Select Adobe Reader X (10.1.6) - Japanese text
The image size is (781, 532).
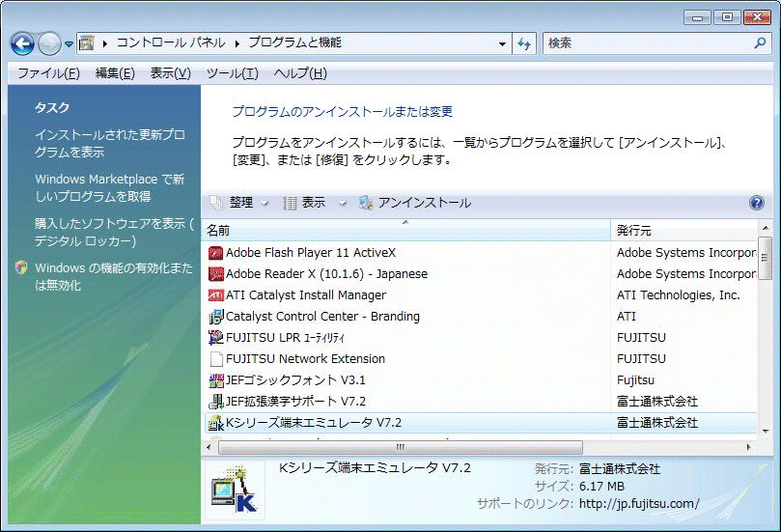(x=326, y=274)
